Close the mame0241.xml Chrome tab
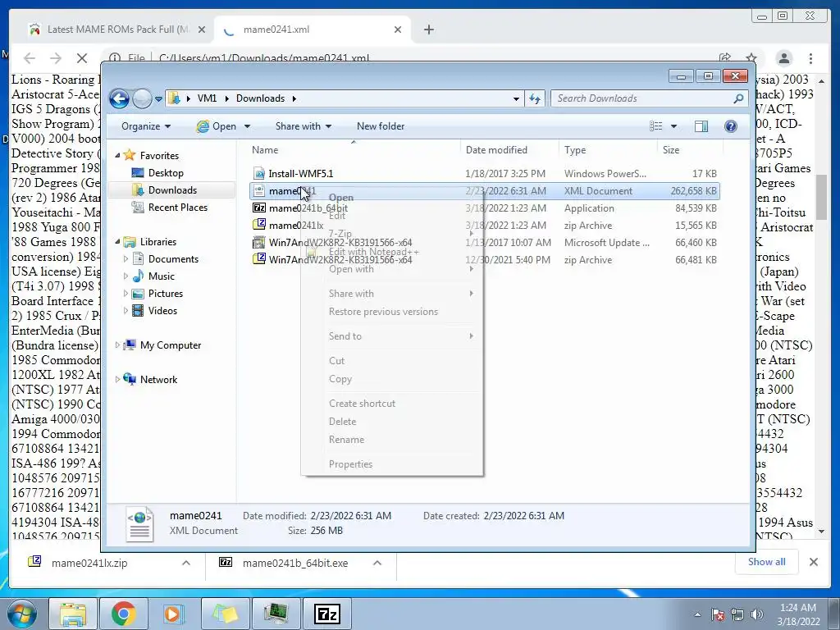Screen dimensions: 840x630 pyautogui.click(x=398, y=30)
